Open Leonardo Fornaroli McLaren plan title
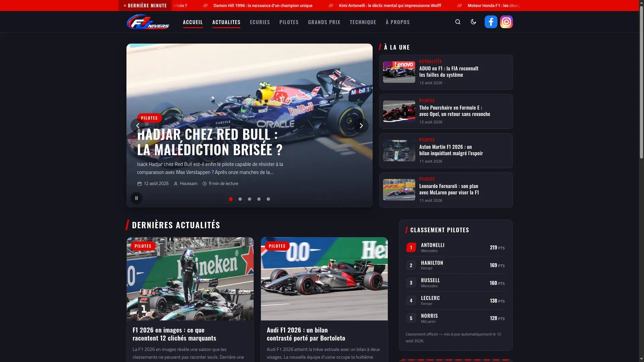The image size is (644, 362). (449, 189)
